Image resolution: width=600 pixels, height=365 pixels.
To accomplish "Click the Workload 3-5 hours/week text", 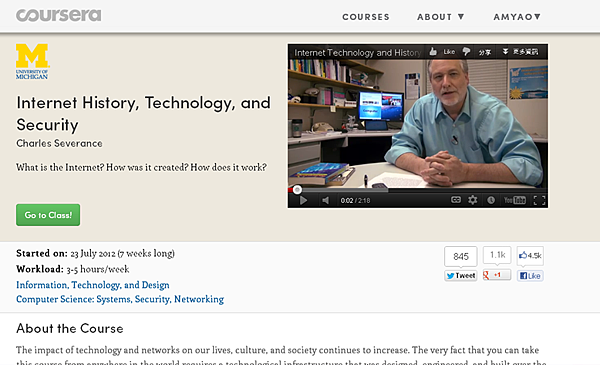I will pos(73,269).
